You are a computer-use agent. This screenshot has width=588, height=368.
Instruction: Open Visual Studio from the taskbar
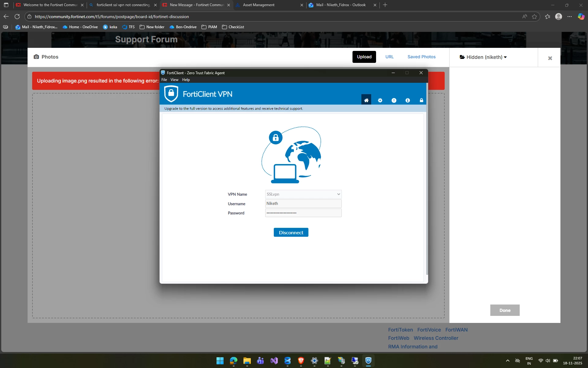(274, 361)
